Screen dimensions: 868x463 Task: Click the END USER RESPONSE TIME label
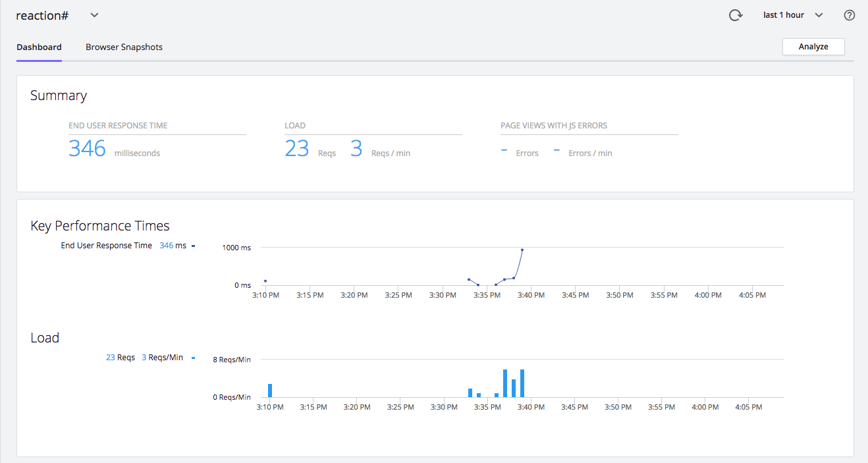pyautogui.click(x=118, y=126)
